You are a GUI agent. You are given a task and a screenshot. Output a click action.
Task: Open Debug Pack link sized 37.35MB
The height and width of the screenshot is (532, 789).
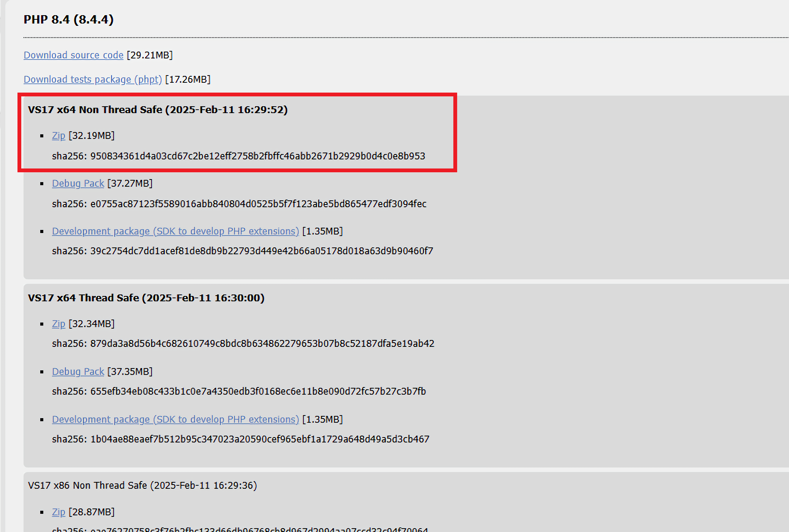[78, 371]
